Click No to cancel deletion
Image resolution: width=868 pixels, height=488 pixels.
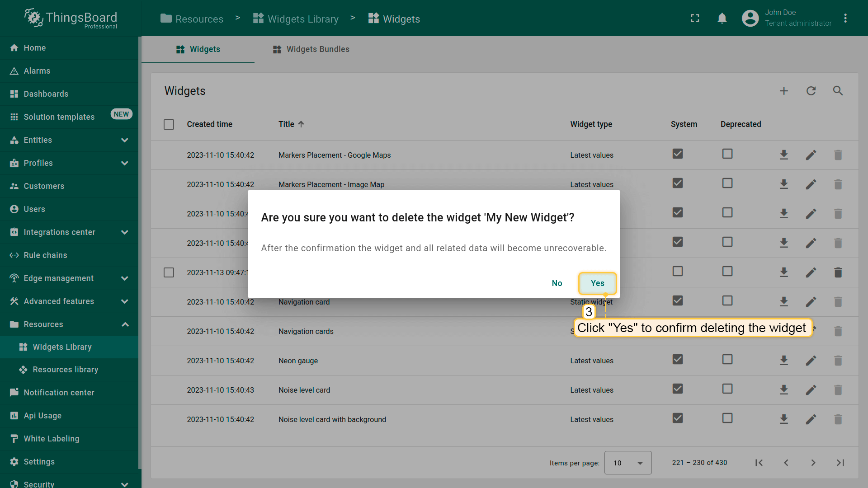click(557, 283)
